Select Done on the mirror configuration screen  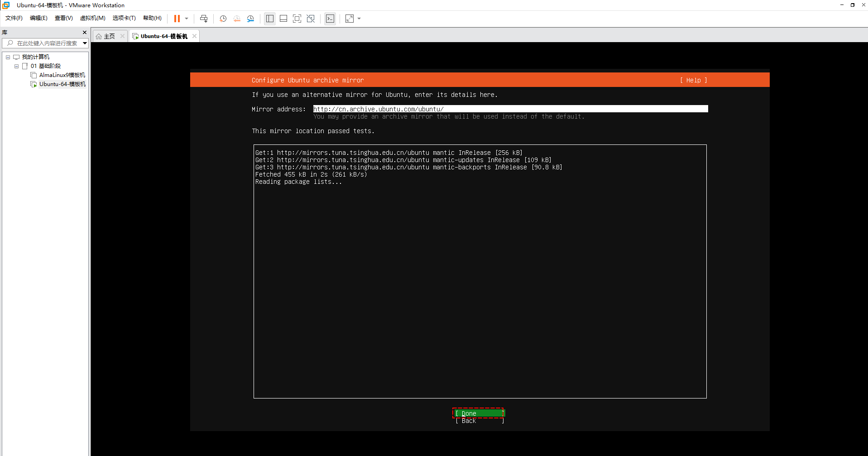coord(478,413)
